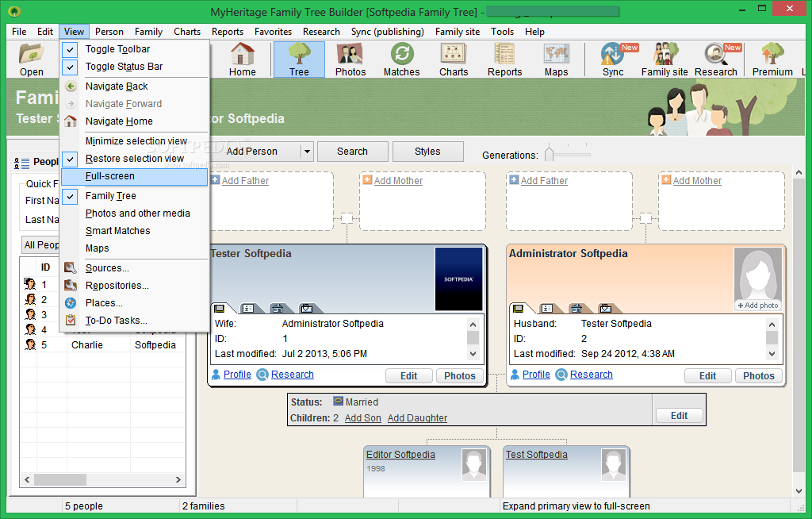Screen dimensions: 812x519
Task: Start Sync from the toolbar
Action: point(613,60)
